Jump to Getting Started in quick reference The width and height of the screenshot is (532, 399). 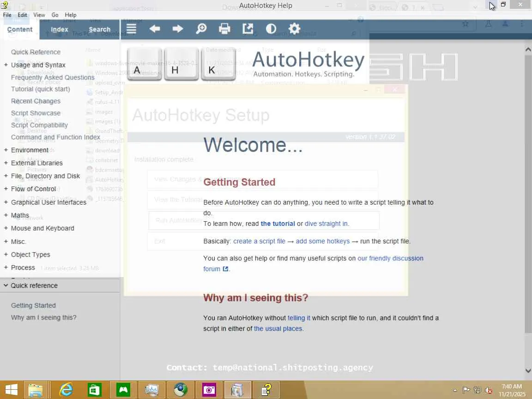click(33, 305)
